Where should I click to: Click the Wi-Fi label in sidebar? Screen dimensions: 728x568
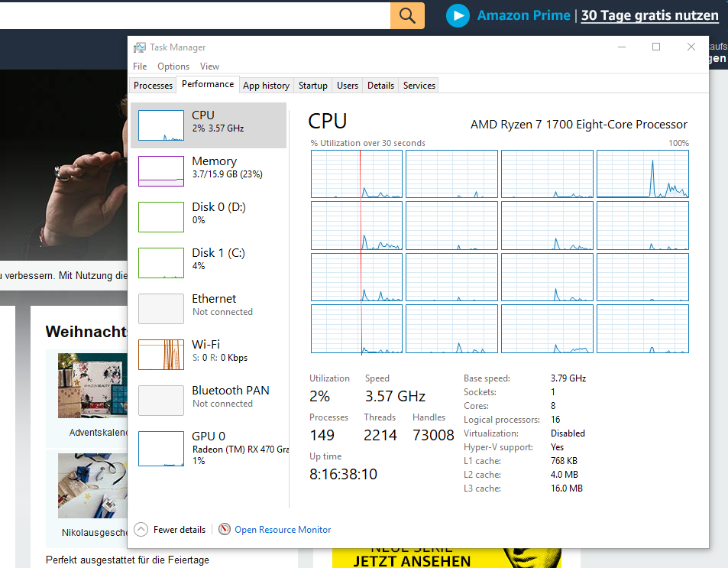[x=205, y=345]
